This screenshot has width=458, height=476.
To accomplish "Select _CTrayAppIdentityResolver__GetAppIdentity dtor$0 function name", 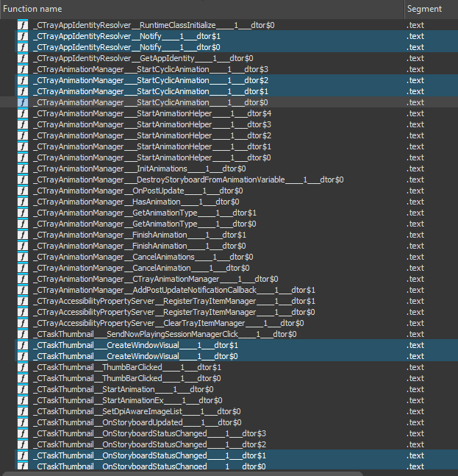I will click(143, 58).
